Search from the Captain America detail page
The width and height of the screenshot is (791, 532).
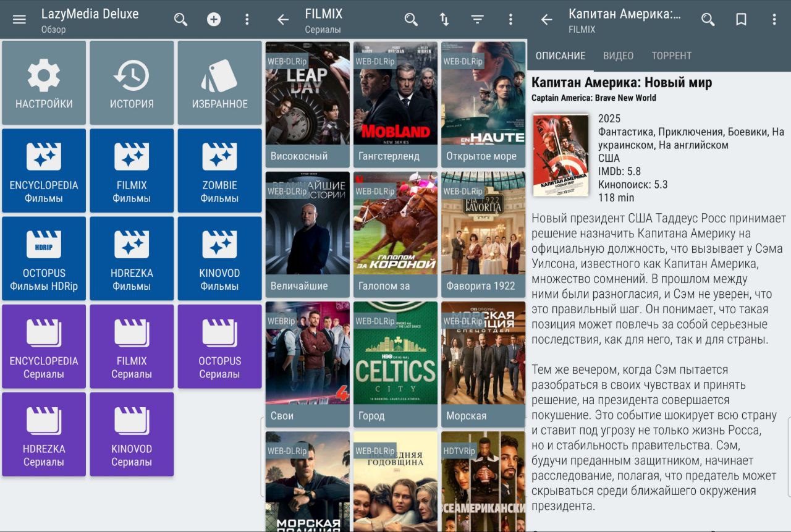(708, 19)
